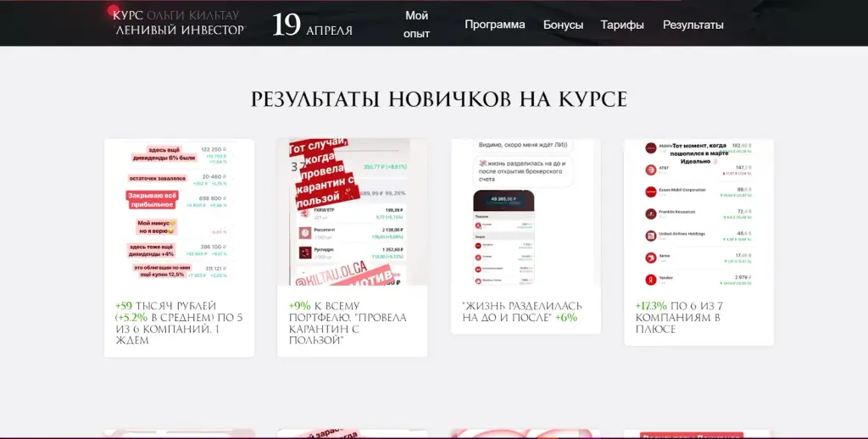Jump to Результаты in the header

[693, 25]
